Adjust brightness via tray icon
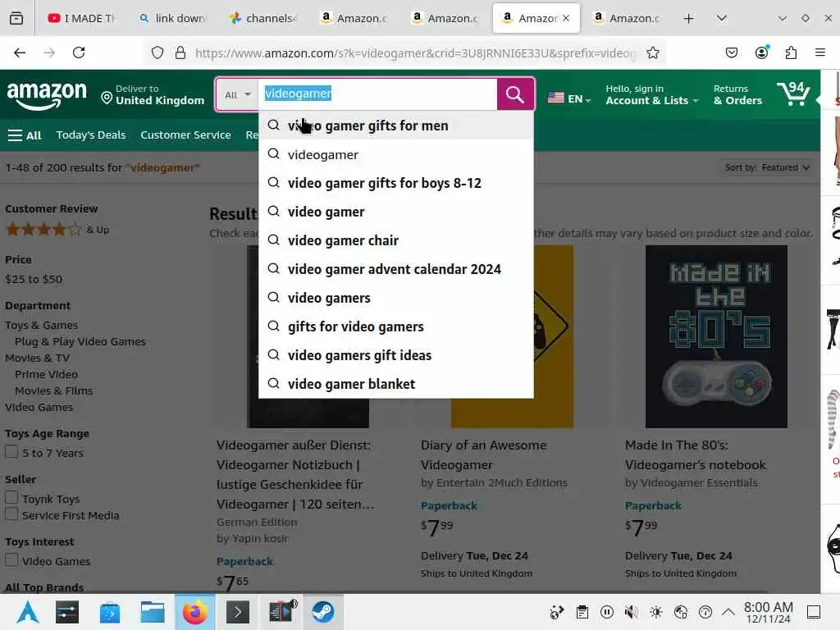This screenshot has width=840, height=630. (x=656, y=612)
